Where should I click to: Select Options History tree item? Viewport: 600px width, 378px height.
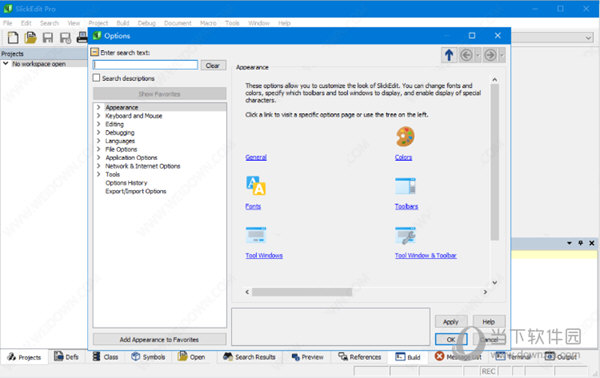[x=126, y=183]
